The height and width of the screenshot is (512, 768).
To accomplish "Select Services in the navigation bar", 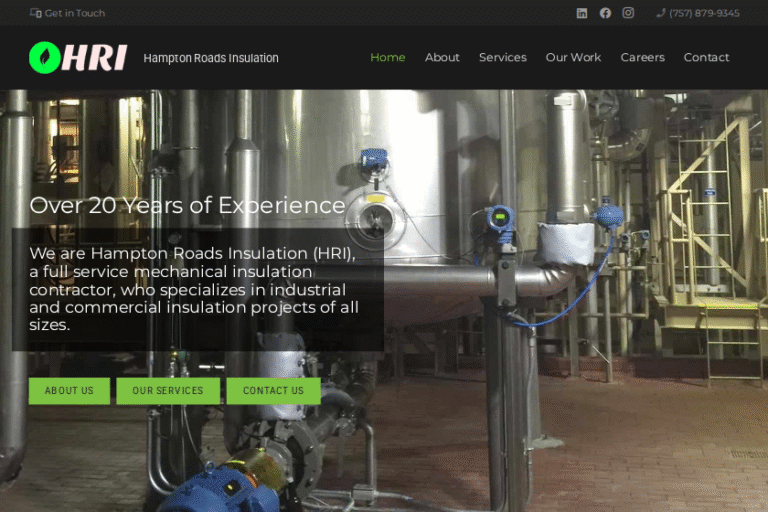I will coord(502,57).
